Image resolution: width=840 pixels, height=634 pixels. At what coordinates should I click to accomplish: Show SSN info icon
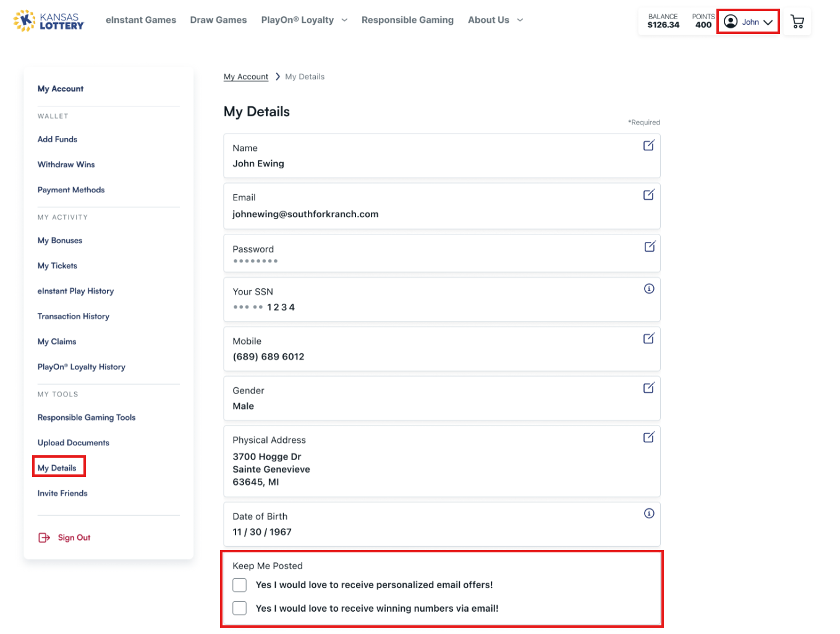(649, 288)
